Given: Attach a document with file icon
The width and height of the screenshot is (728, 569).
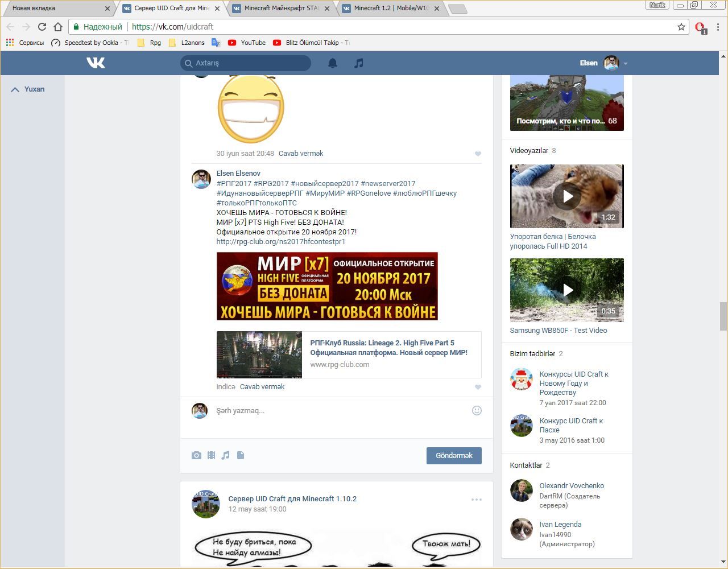Looking at the screenshot, I should (x=241, y=455).
